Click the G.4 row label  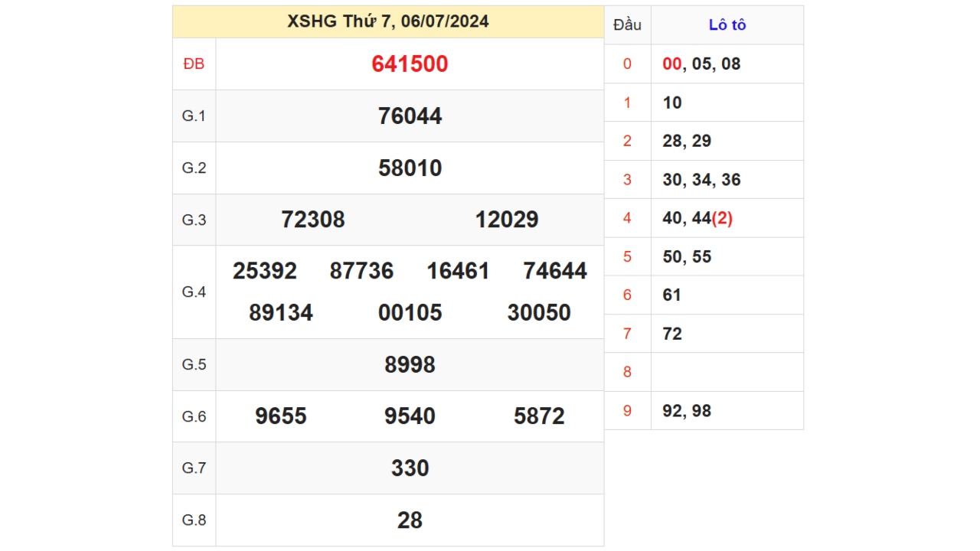[x=194, y=292]
